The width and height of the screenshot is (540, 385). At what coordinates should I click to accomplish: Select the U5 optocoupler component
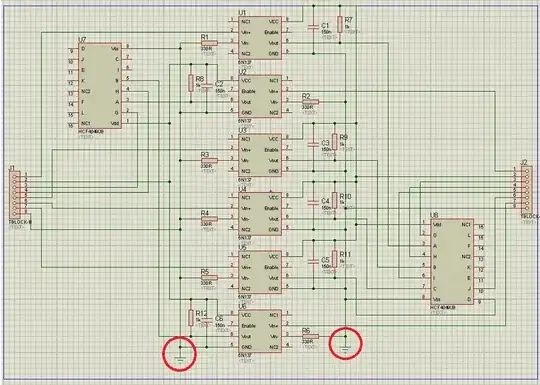(260, 272)
